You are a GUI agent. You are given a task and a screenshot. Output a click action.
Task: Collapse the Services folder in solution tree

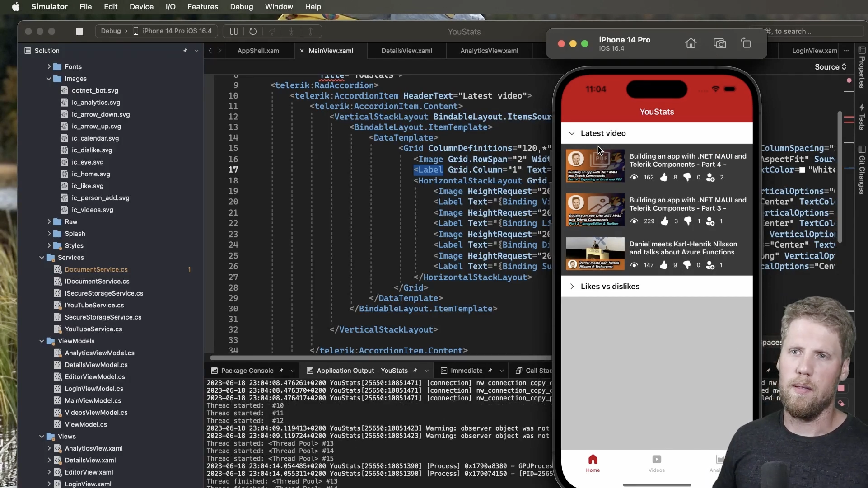click(x=42, y=258)
